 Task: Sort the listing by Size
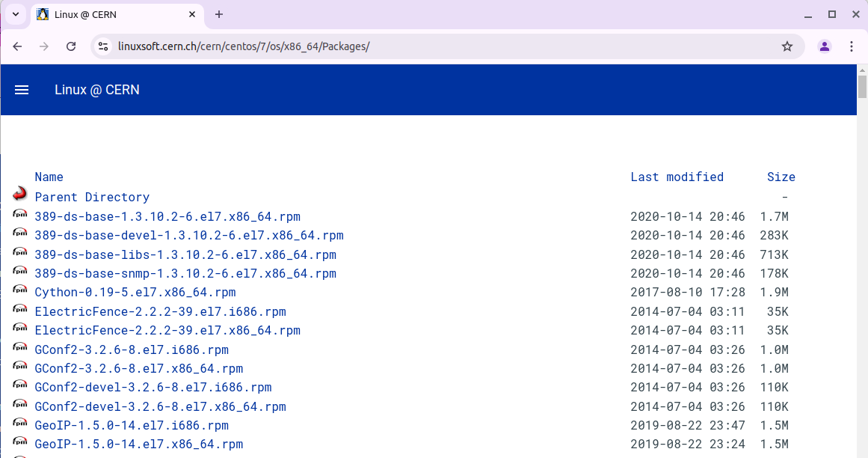coord(781,177)
